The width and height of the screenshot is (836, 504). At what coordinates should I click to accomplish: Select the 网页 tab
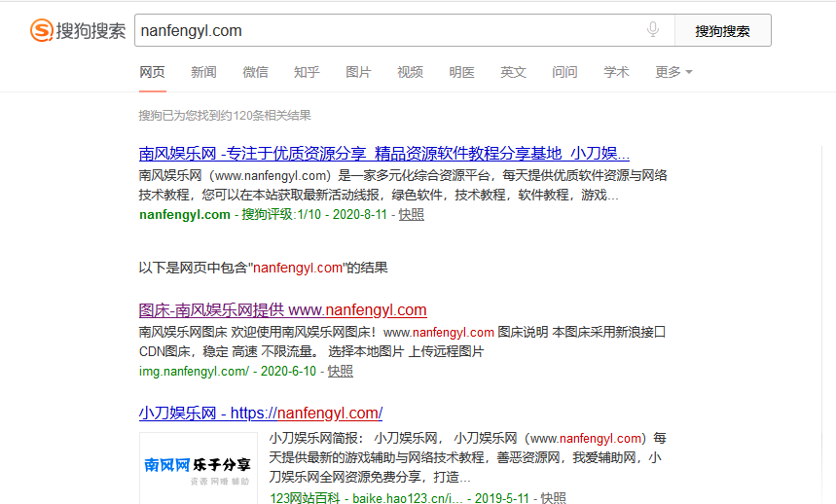pyautogui.click(x=152, y=72)
